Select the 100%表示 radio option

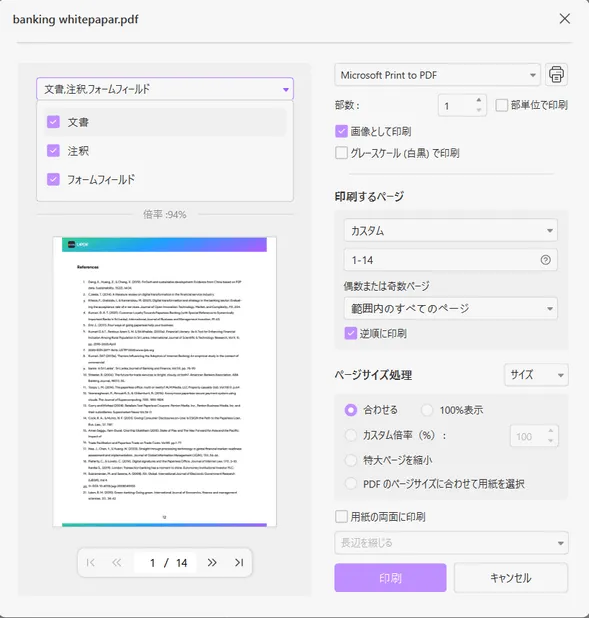point(427,410)
